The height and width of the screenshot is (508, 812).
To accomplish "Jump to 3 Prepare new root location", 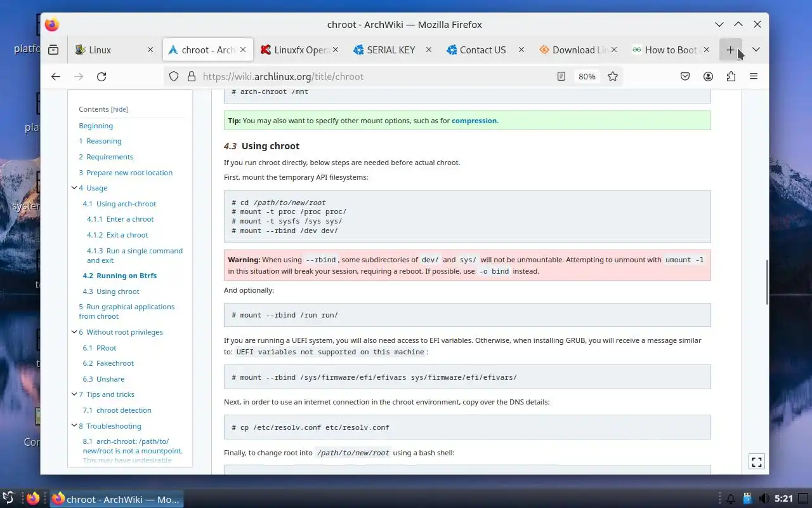I will point(126,173).
